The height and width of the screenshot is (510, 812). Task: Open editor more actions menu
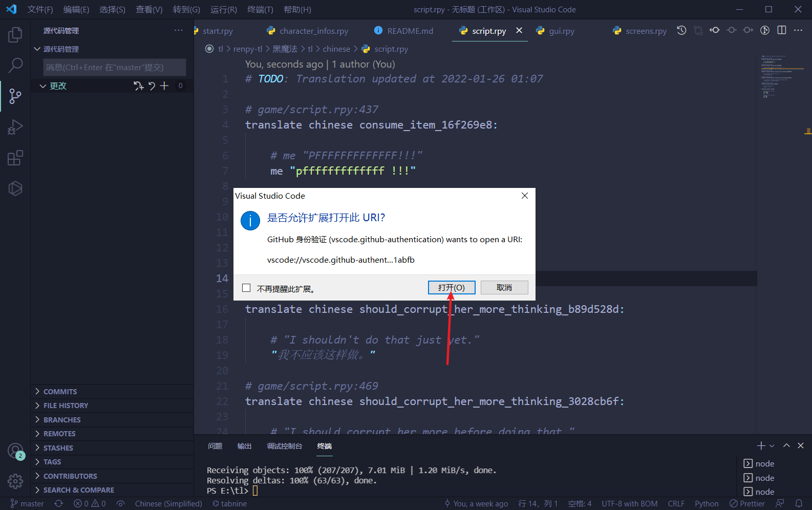[x=798, y=30]
